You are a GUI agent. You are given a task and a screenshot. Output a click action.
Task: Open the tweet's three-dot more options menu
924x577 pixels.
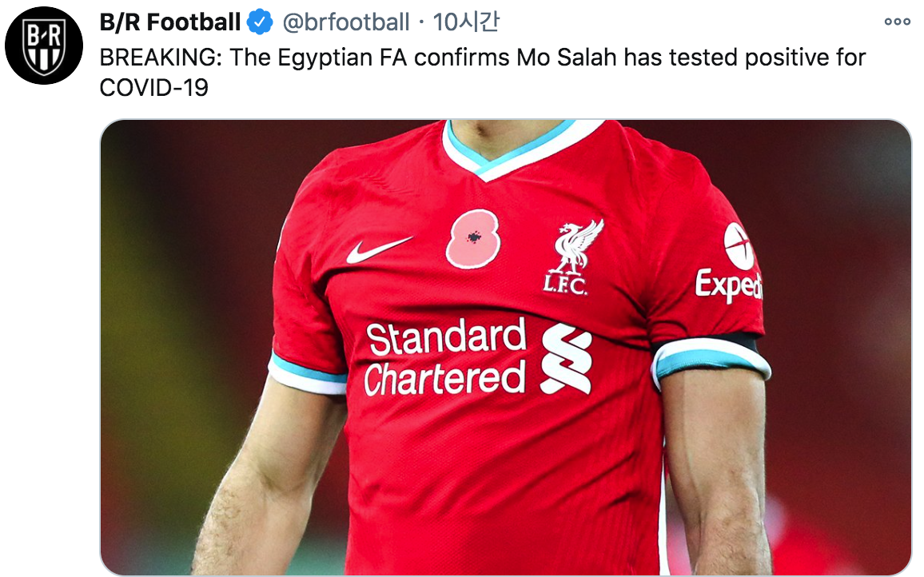[897, 22]
